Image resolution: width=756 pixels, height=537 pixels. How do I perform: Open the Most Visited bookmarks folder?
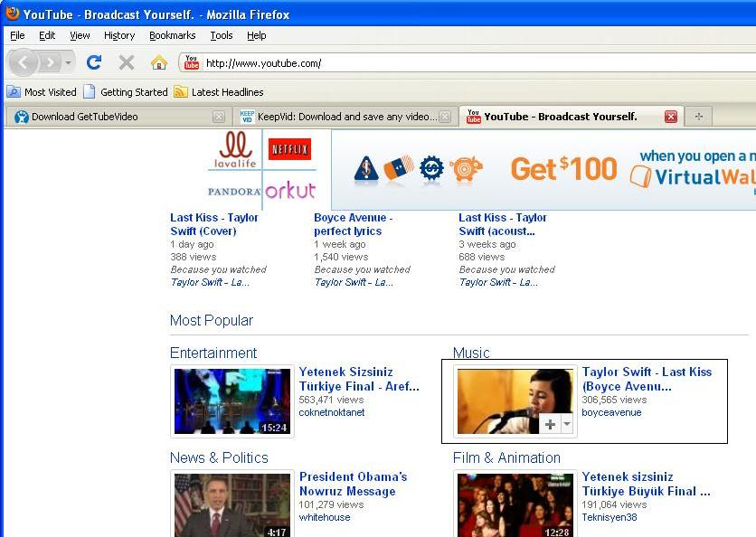[42, 91]
